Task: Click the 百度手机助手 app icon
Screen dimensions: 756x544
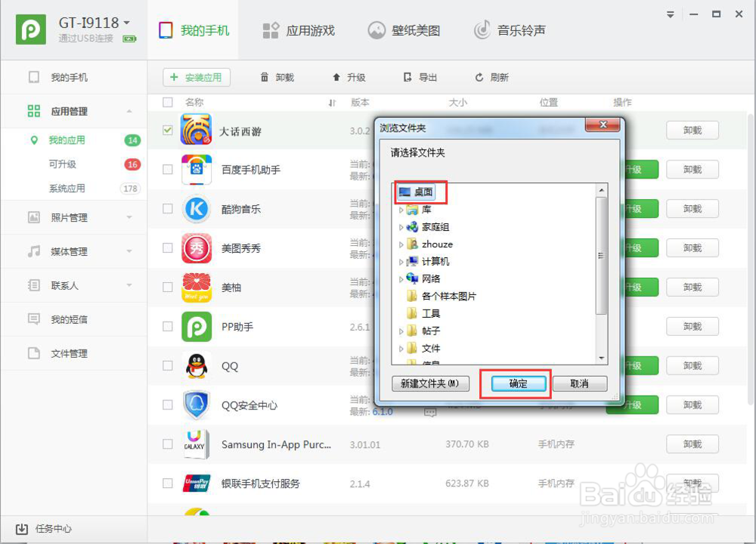Action: (x=197, y=169)
